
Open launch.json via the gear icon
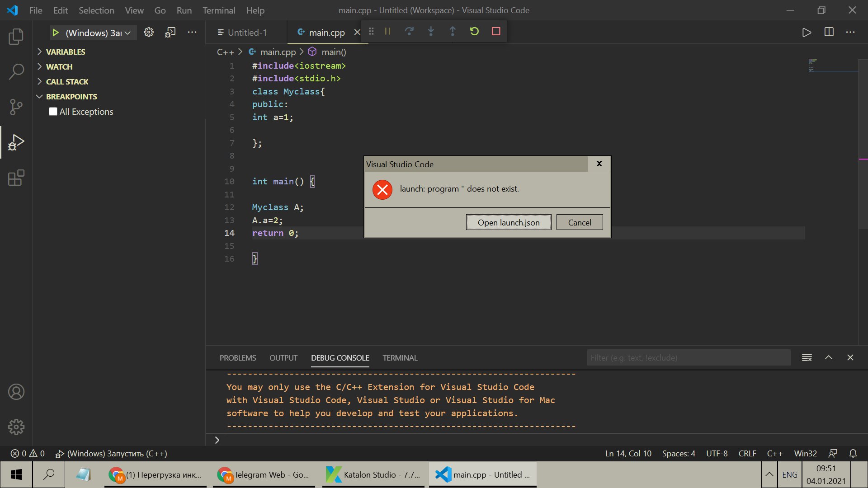point(149,32)
